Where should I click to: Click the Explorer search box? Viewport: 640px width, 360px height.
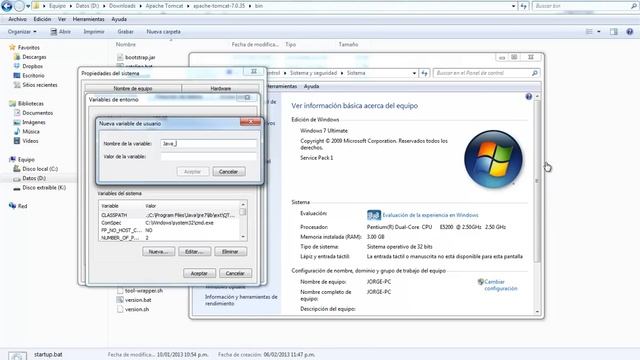[x=585, y=6]
